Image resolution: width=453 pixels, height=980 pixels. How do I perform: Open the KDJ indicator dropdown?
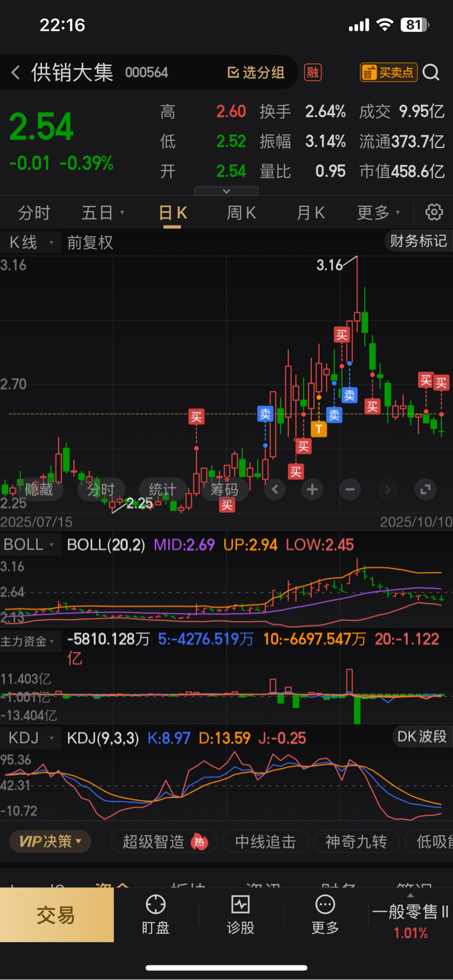tap(29, 738)
